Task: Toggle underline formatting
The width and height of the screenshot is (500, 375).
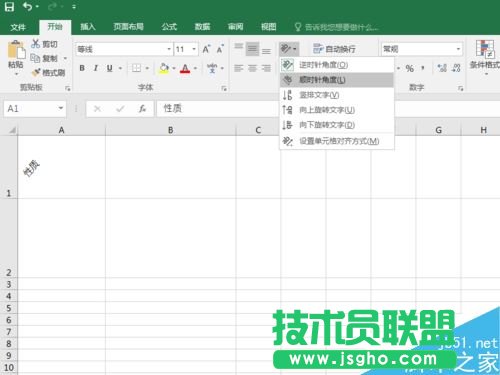Action: point(110,68)
